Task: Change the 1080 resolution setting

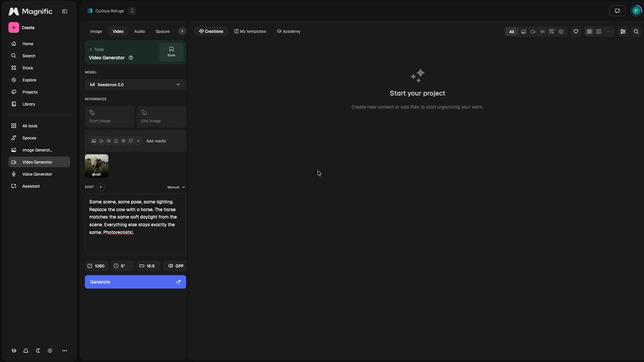Action: [96, 266]
